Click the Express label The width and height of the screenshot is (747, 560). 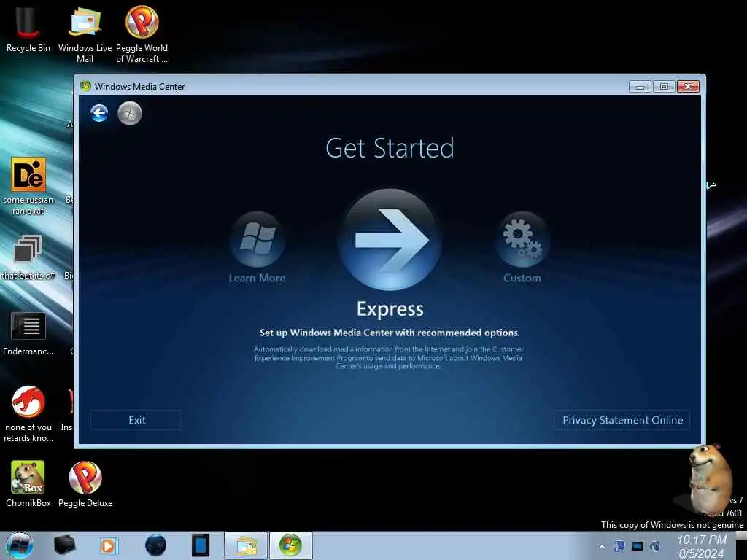[x=390, y=309]
